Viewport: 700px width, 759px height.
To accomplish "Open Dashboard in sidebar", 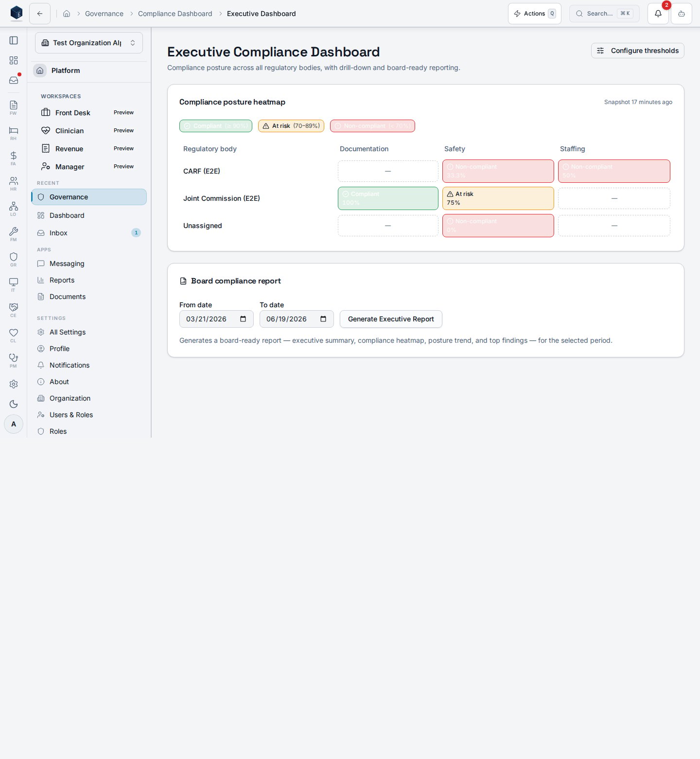I will tap(89, 215).
